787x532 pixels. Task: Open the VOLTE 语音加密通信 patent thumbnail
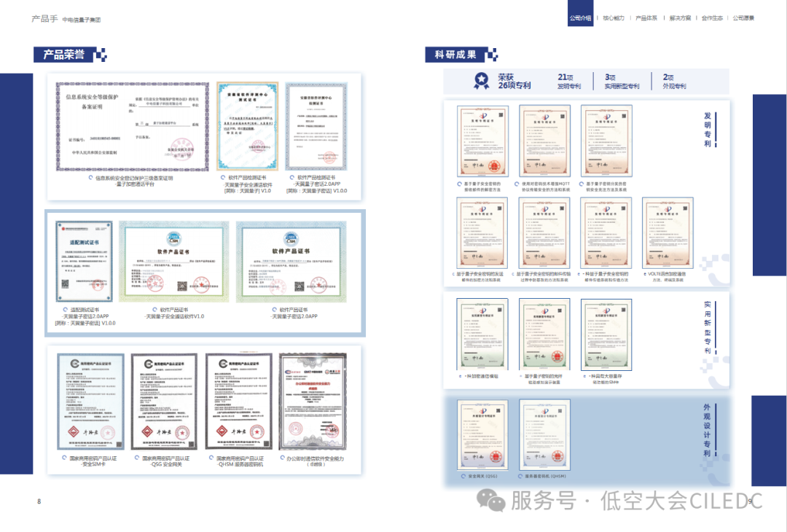pyautogui.click(x=668, y=233)
